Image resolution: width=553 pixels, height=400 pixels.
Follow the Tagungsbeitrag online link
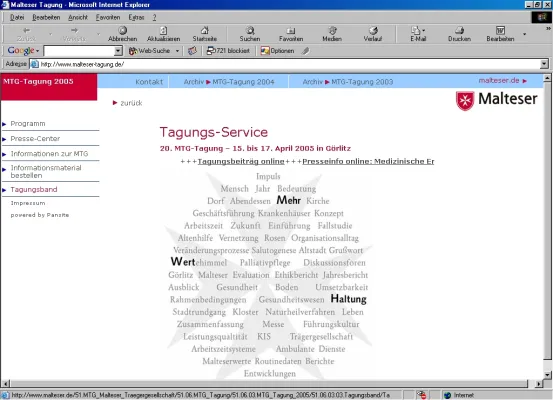coord(241,161)
